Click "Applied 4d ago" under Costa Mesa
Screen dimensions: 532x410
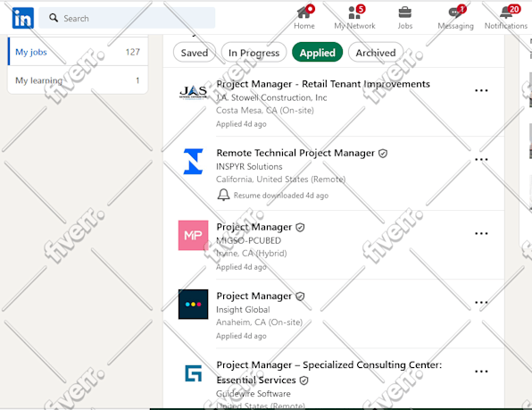pos(241,124)
